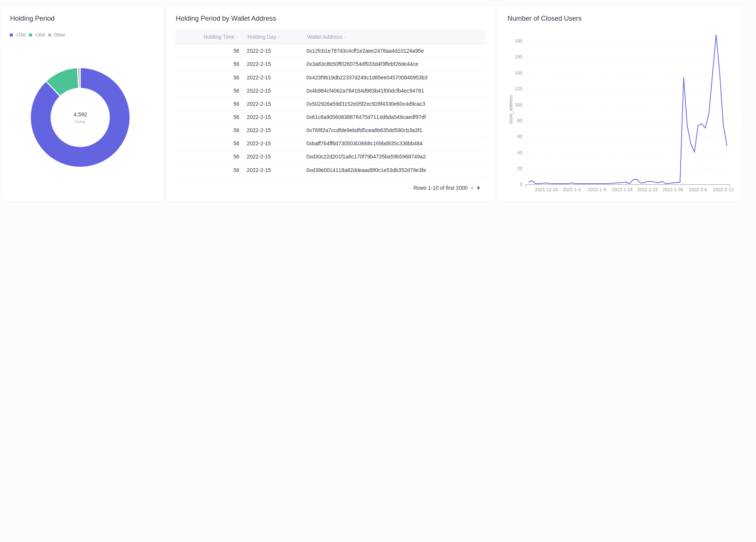756x542 pixels.
Task: Open the Holding Time column header menu
Action: pyautogui.click(x=219, y=37)
